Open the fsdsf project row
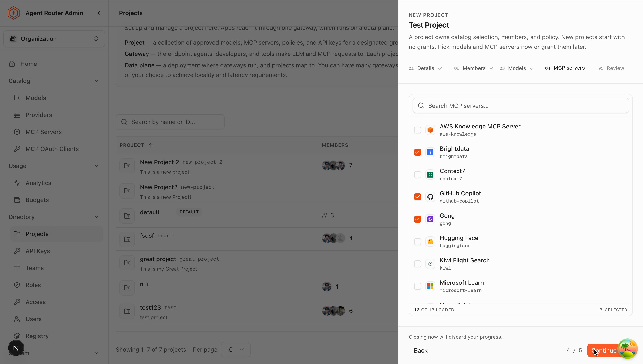The height and width of the screenshot is (364, 643). [257, 239]
